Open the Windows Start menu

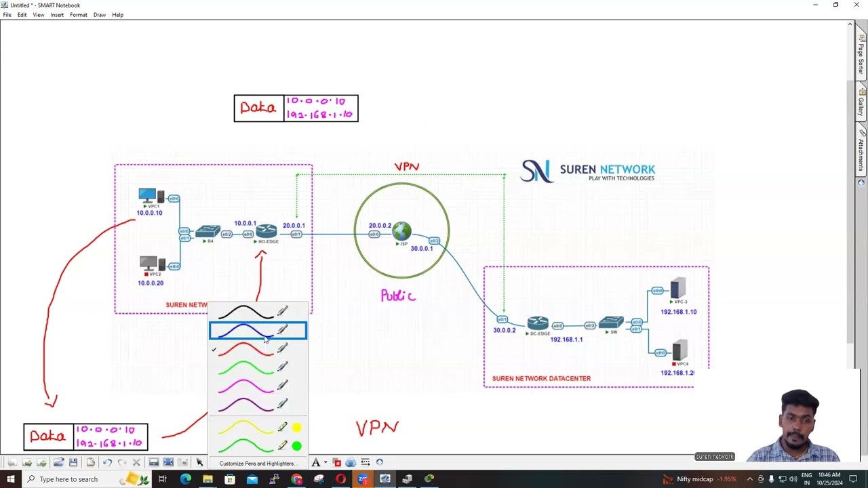(11, 479)
